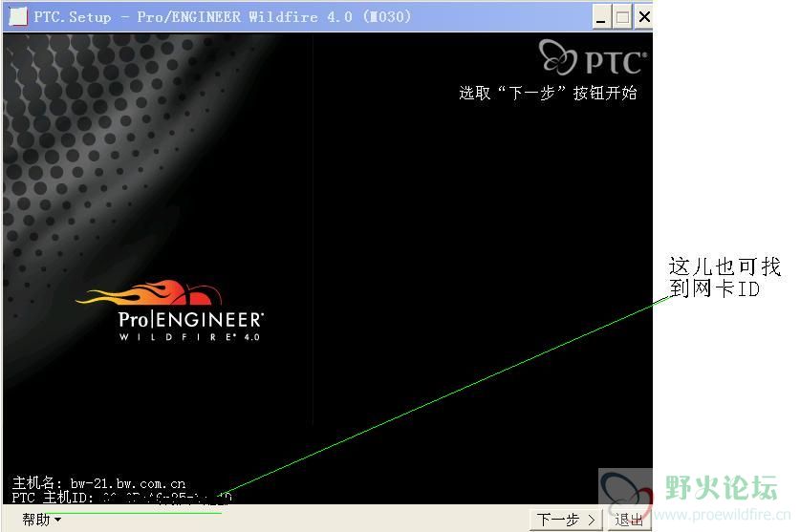This screenshot has height=532, width=800.
Task: Close the PTC.Setup installer window
Action: (644, 17)
